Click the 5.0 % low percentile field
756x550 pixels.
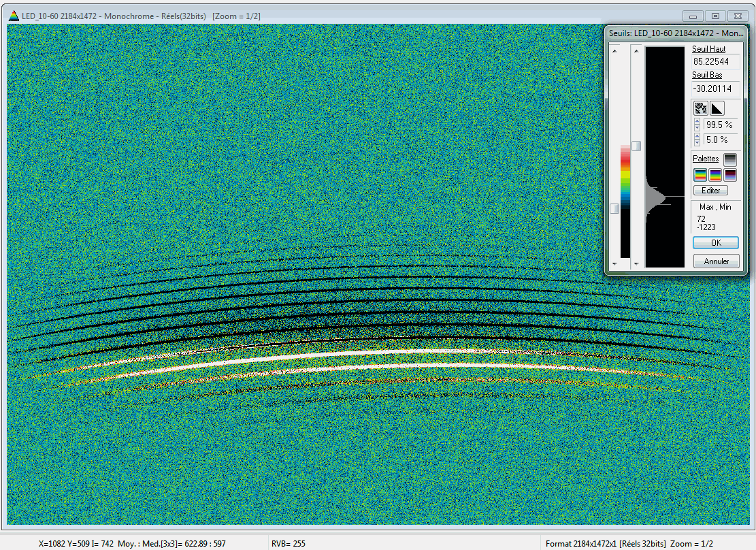pyautogui.click(x=721, y=140)
